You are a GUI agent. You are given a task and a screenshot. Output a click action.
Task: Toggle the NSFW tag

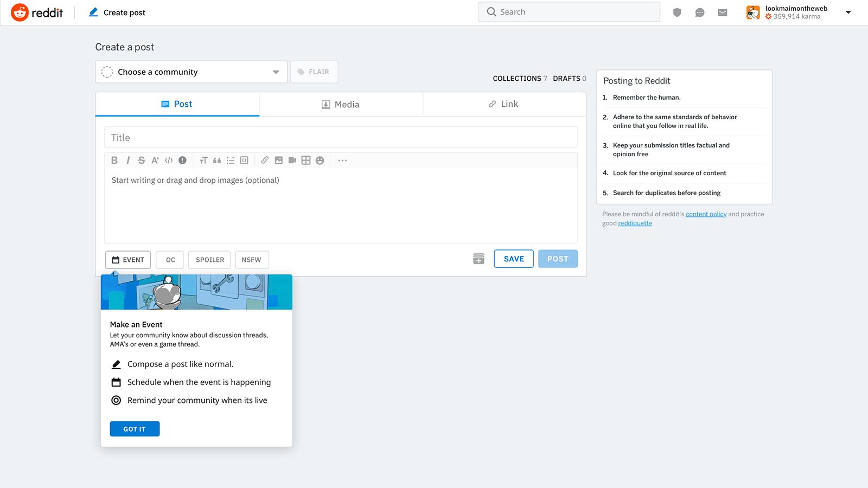pyautogui.click(x=252, y=260)
